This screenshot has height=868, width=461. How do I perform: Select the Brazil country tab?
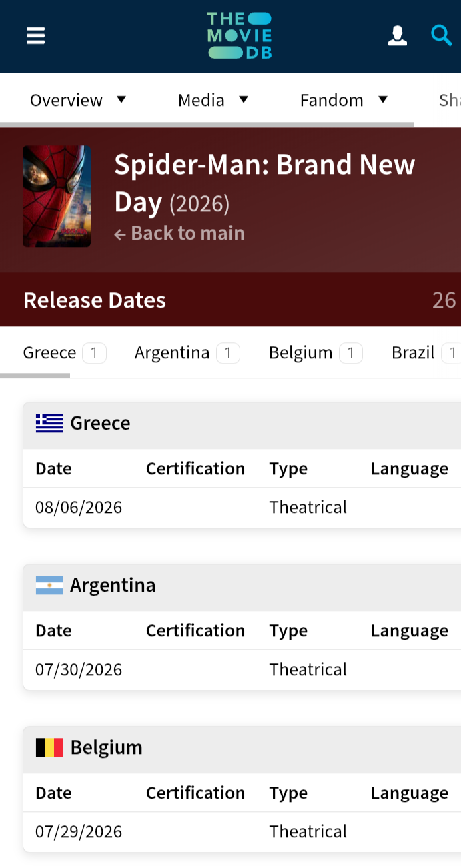point(426,352)
